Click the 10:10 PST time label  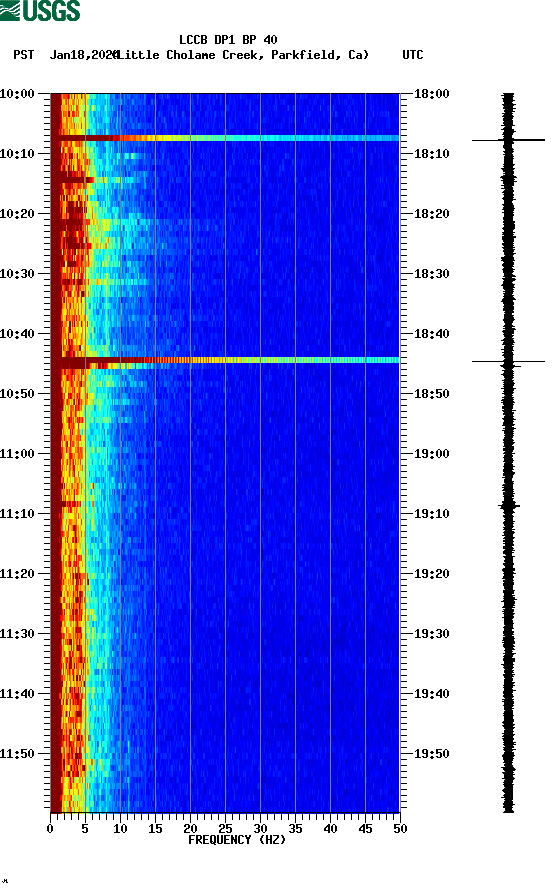point(17,154)
